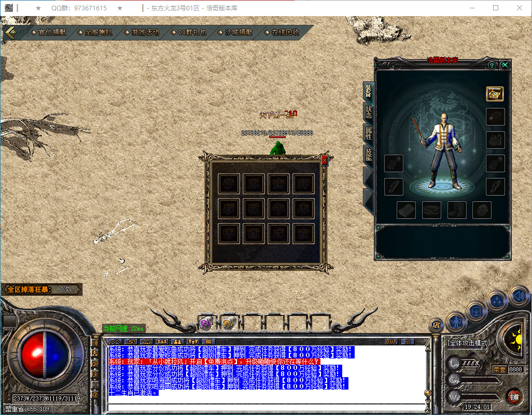Switch to the 属性 attributes tab
Image resolution: width=532 pixels, height=415 pixels.
click(369, 133)
